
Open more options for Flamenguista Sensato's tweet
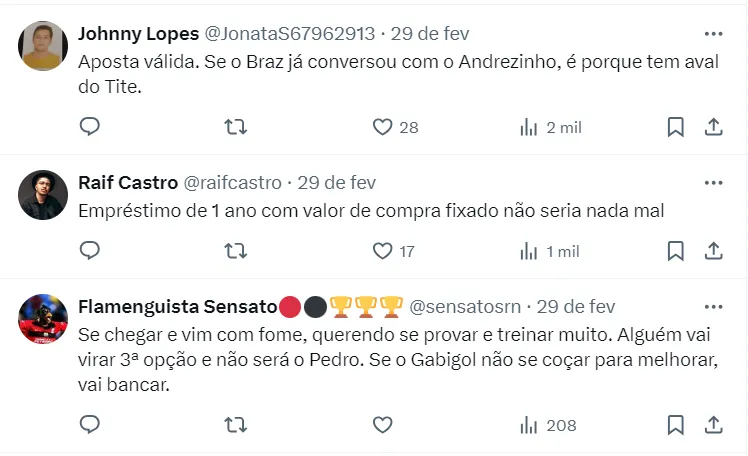(713, 306)
